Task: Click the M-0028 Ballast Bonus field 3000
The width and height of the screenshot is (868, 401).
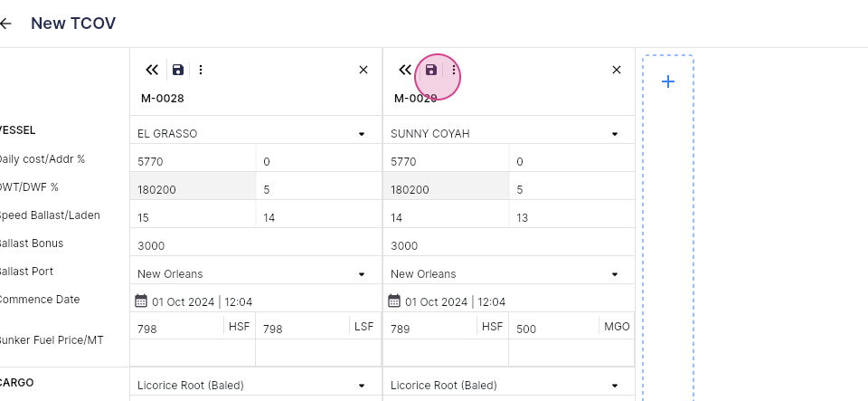Action: click(x=256, y=245)
